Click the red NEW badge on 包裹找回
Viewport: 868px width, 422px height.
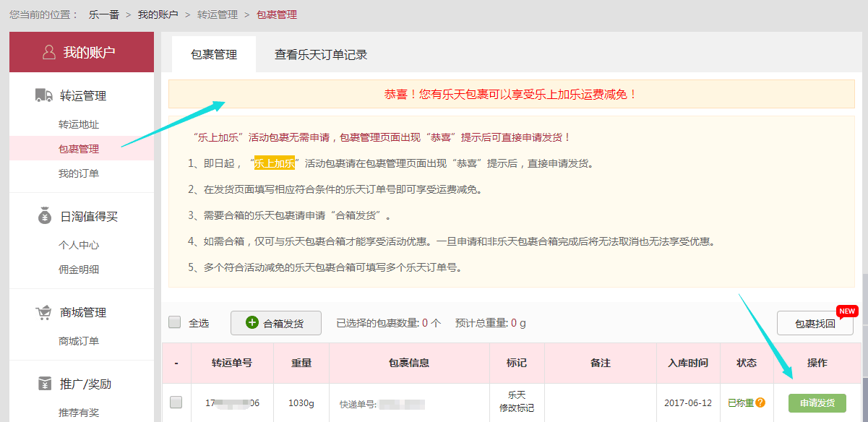coord(847,311)
